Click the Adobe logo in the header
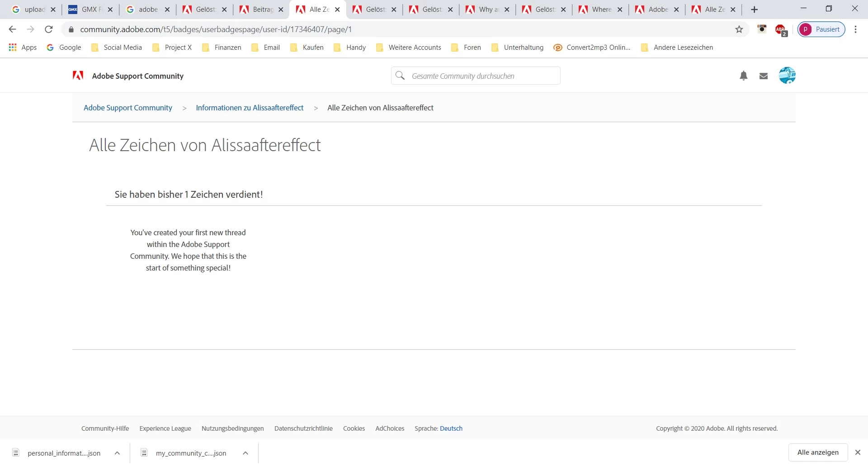Viewport: 868px width, 466px height. point(78,76)
